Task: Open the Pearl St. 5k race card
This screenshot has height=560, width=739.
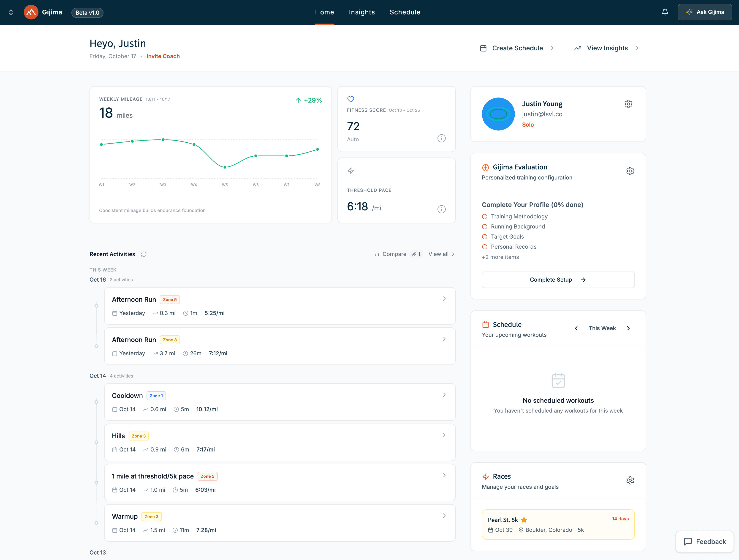Action: pos(558,525)
